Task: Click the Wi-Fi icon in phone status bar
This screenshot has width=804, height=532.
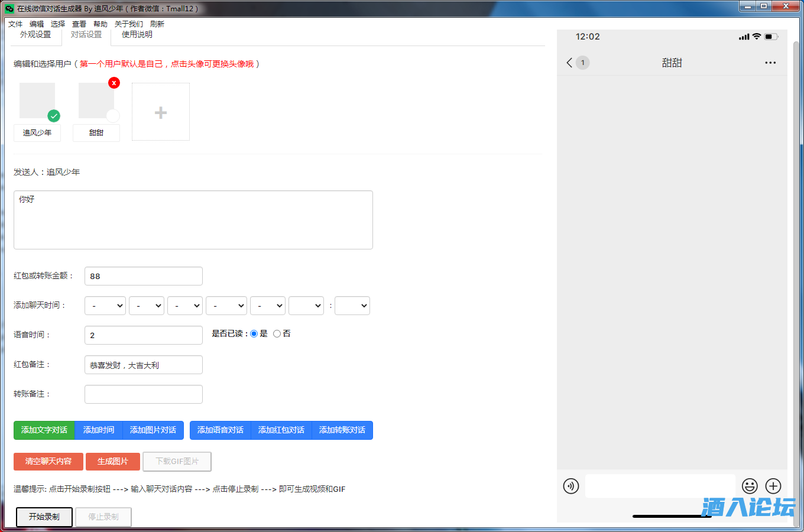Action: coord(757,36)
